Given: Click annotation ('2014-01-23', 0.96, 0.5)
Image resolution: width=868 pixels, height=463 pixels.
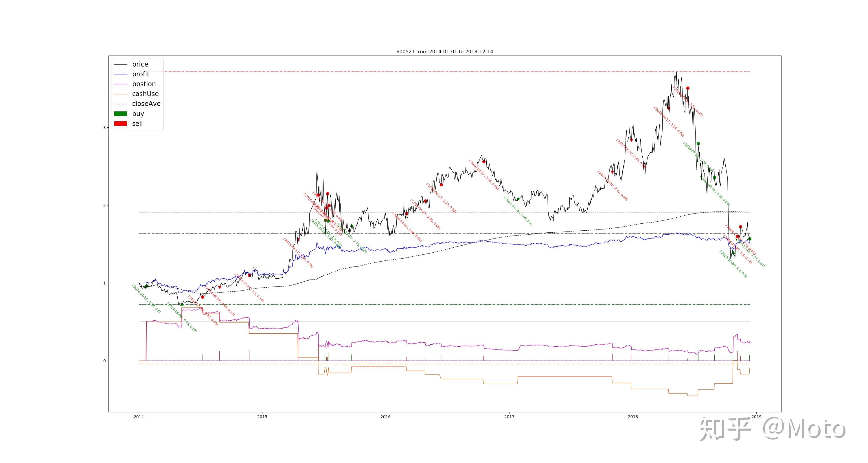Looking at the screenshot, I should click(146, 299).
